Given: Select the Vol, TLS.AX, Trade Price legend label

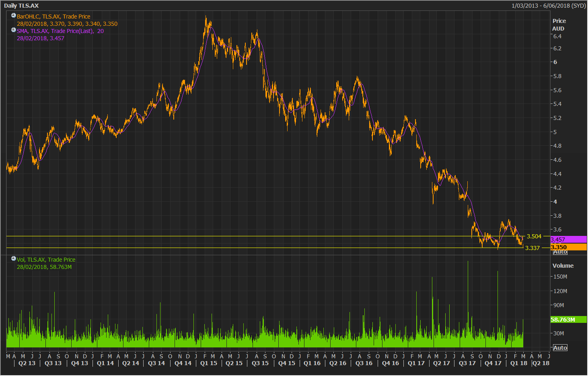Looking at the screenshot, I should tap(46, 260).
